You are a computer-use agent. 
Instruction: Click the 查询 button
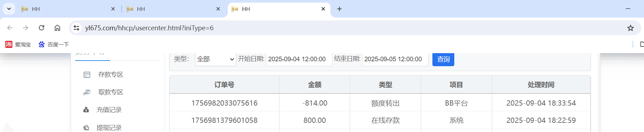point(443,59)
